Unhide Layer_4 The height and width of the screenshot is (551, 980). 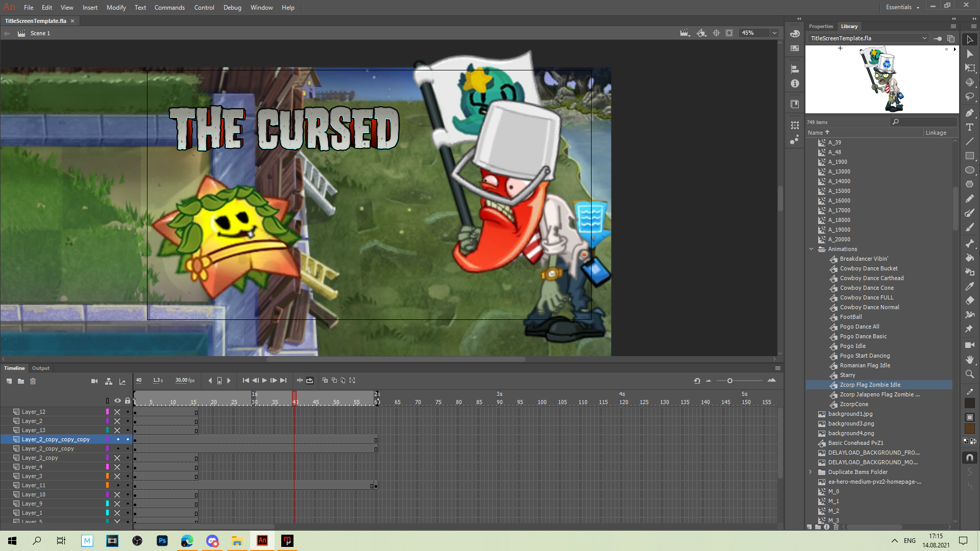point(117,467)
